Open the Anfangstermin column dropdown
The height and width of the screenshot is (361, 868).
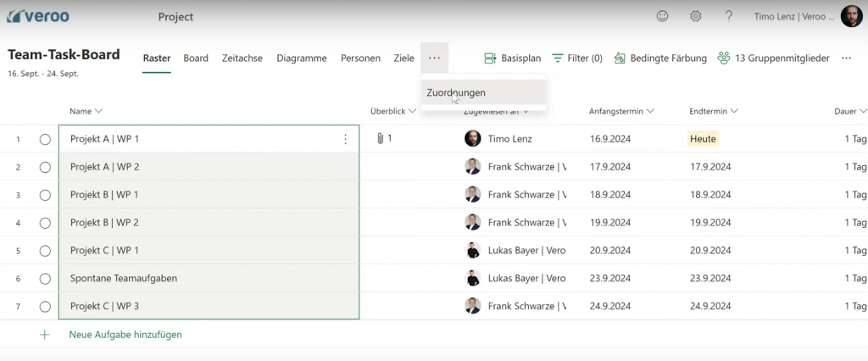pos(650,111)
